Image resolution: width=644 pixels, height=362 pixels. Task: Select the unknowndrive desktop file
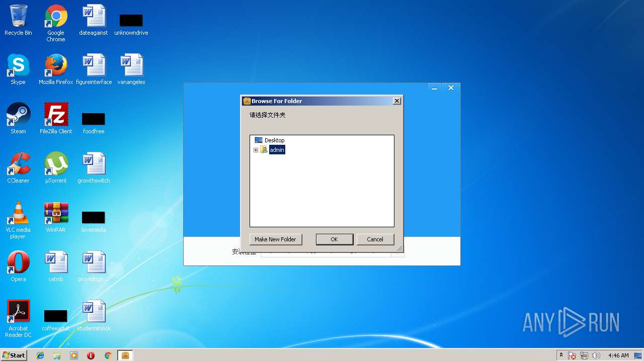tap(131, 24)
